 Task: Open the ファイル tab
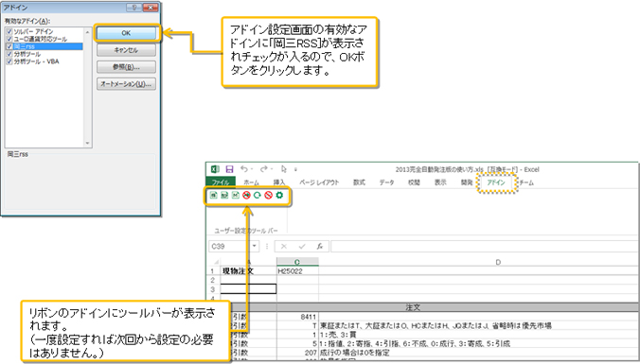coord(221,182)
